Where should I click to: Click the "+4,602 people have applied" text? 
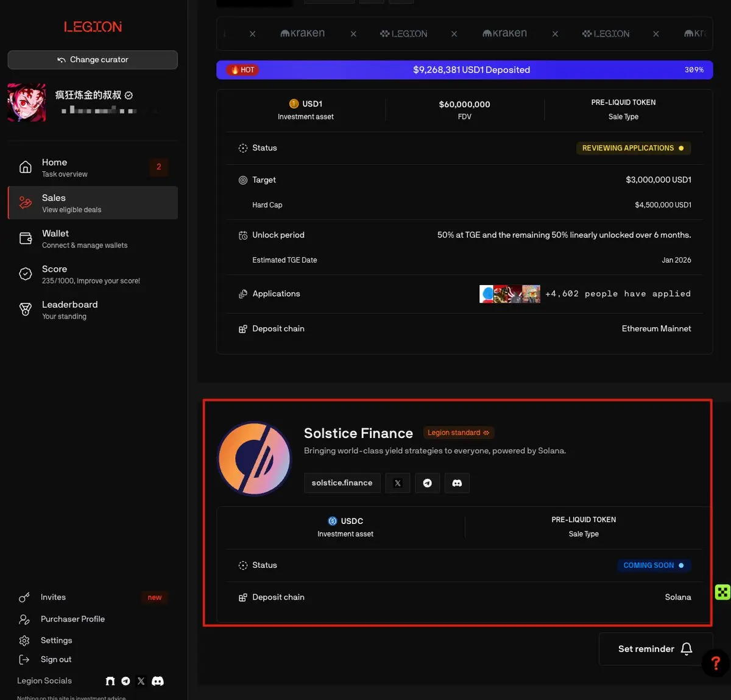click(x=618, y=294)
